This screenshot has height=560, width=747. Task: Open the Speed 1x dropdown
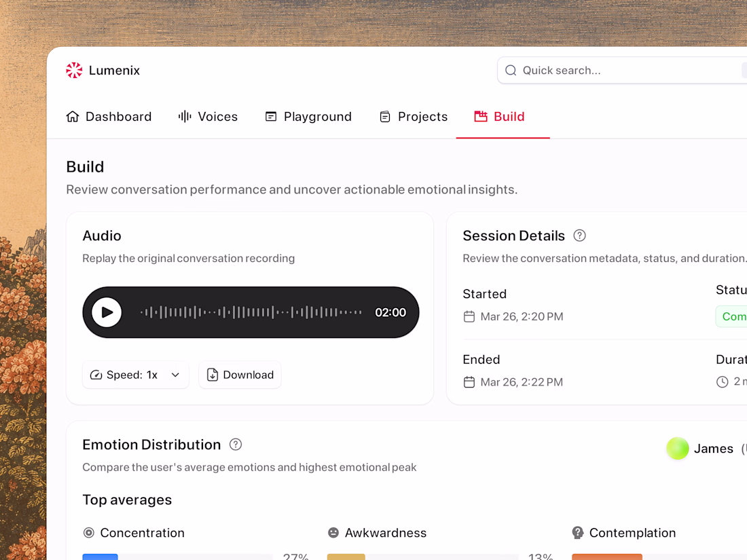pos(136,375)
